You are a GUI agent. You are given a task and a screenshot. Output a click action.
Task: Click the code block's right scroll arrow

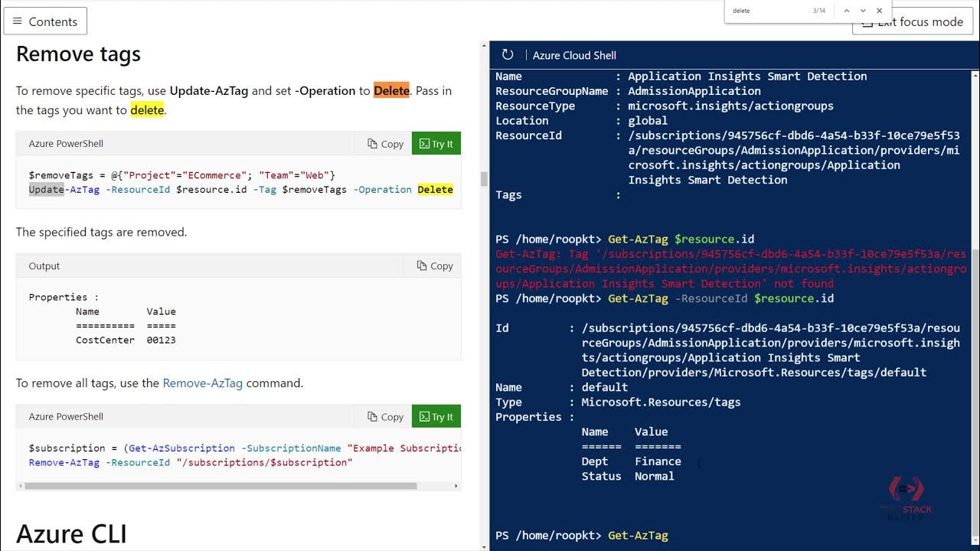(x=456, y=486)
